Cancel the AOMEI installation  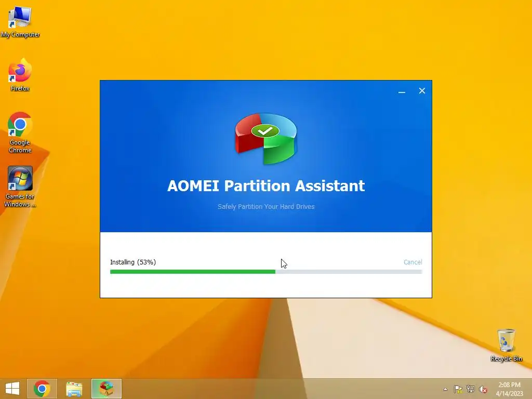[x=413, y=262]
